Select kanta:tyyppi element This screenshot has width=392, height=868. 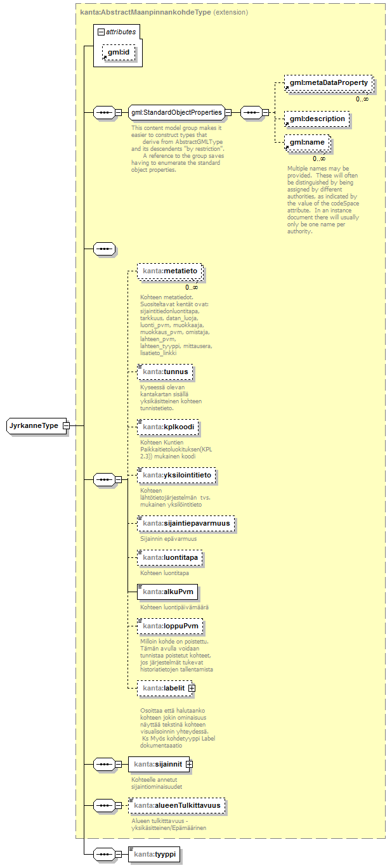154,854
